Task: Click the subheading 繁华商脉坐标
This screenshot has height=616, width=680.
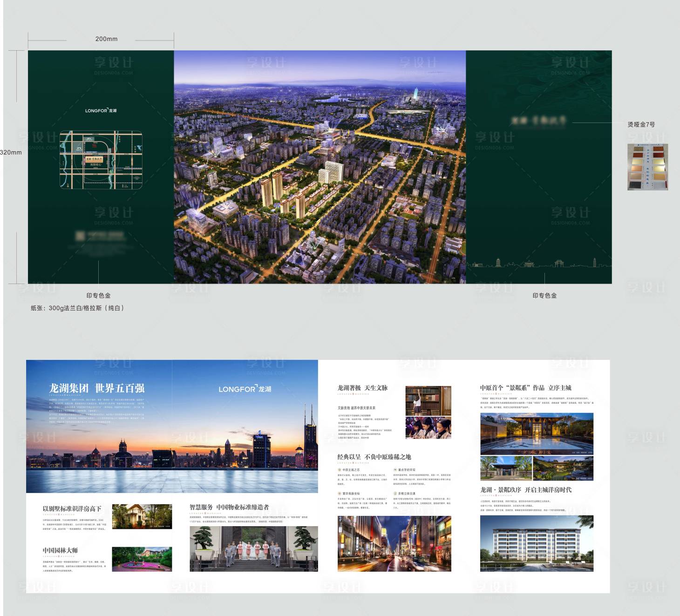Action: (351, 494)
